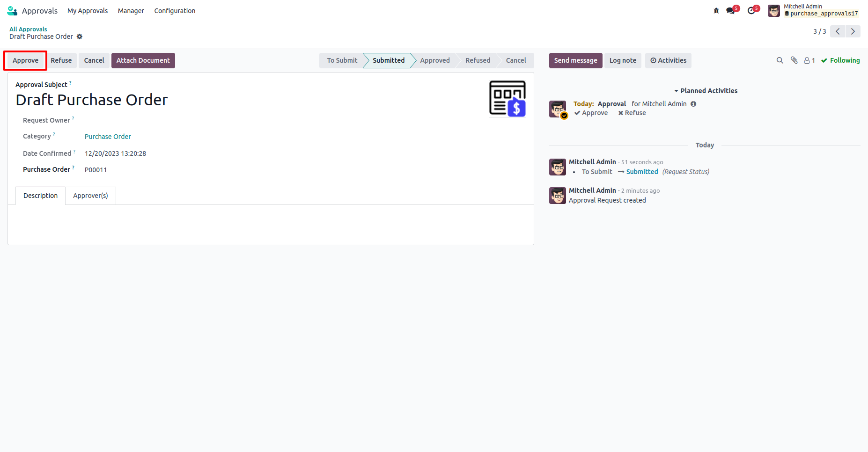Click planned activity avatar of Mitchell Admin

tap(558, 109)
